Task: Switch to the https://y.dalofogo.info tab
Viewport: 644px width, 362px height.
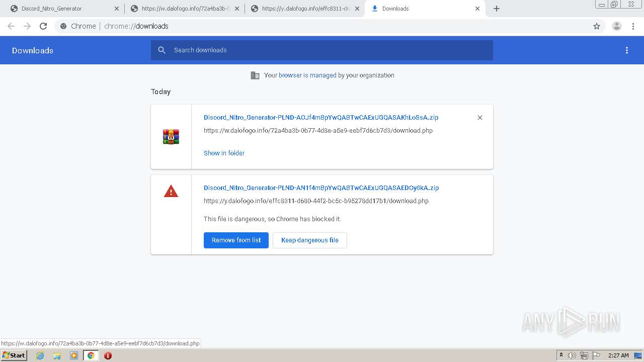Action: tap(304, 9)
